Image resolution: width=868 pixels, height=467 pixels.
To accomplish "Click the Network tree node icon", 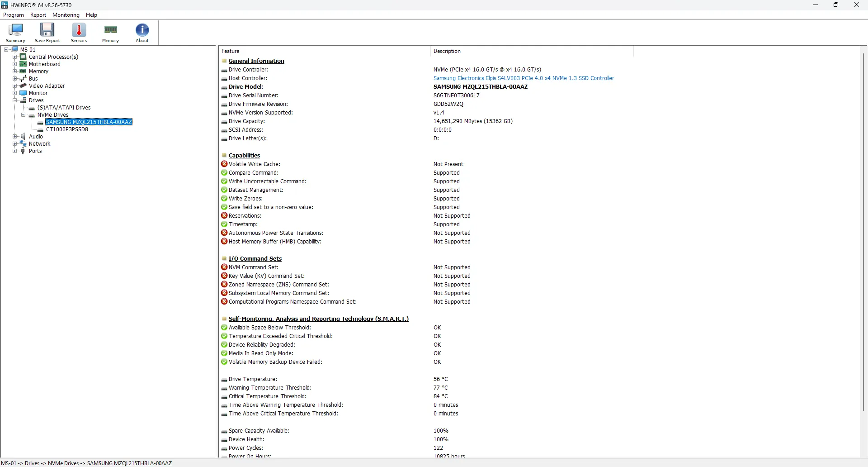I will click(x=23, y=143).
